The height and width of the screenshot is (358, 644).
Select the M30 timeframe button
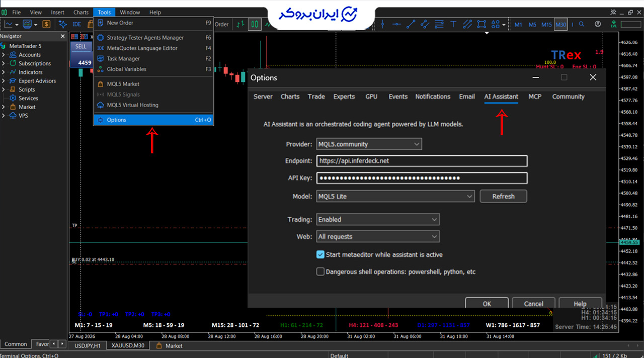[x=560, y=24]
